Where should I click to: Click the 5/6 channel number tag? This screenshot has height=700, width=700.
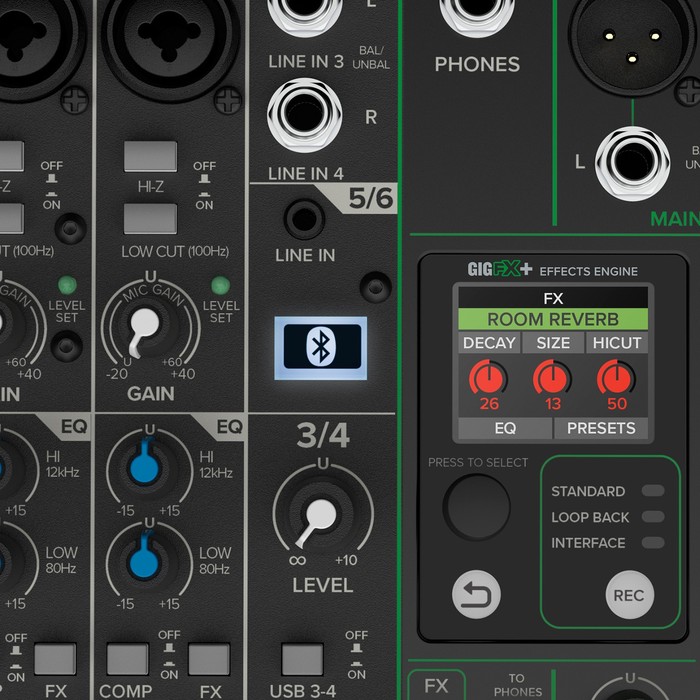point(371,199)
